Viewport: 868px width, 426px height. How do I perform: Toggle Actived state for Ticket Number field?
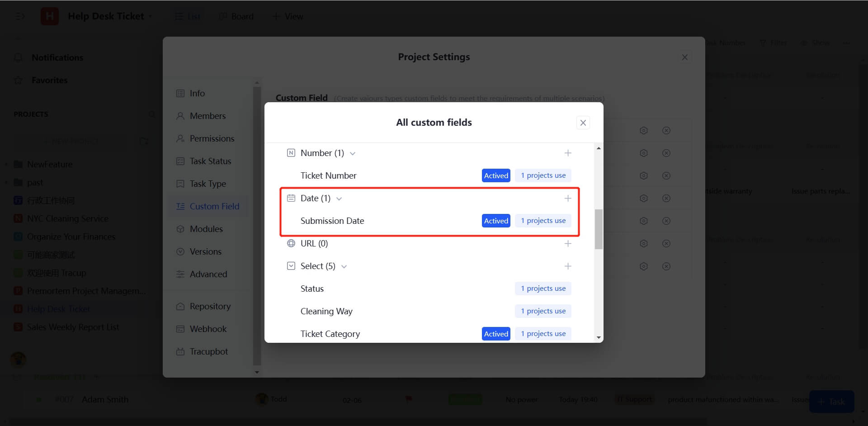coord(495,175)
